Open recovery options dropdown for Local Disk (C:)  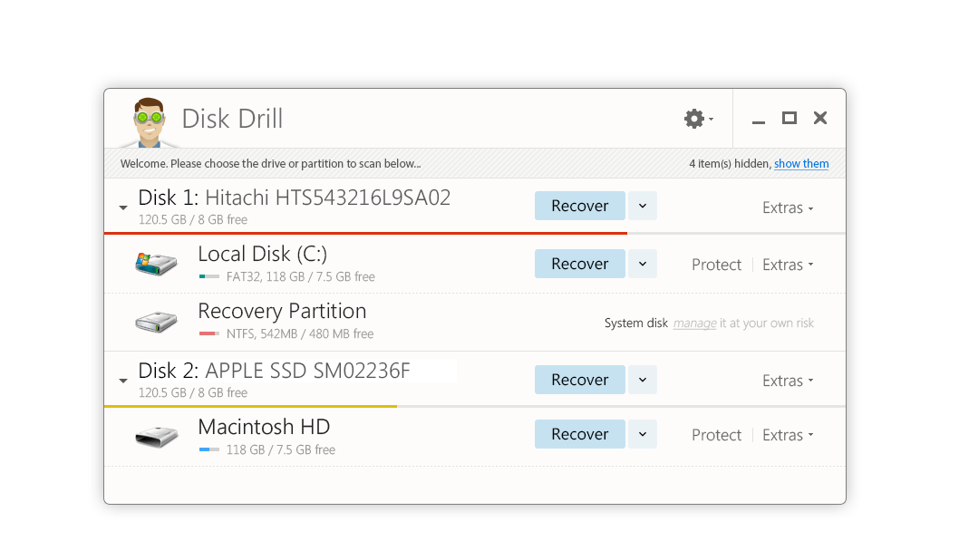(642, 264)
